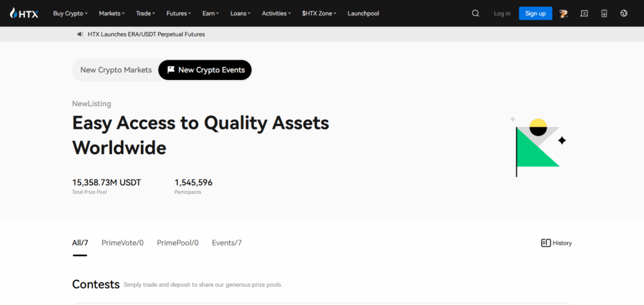Image resolution: width=644 pixels, height=305 pixels.
Task: Expand the Loans dropdown
Action: 240,13
